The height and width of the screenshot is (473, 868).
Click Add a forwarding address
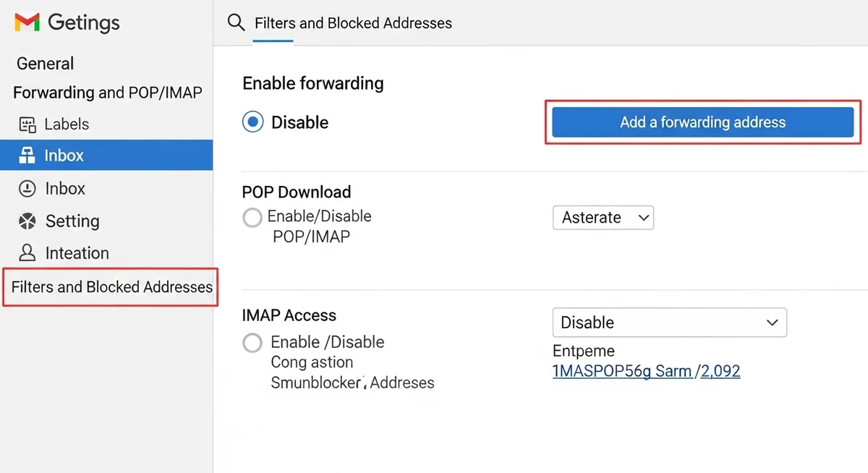click(702, 122)
